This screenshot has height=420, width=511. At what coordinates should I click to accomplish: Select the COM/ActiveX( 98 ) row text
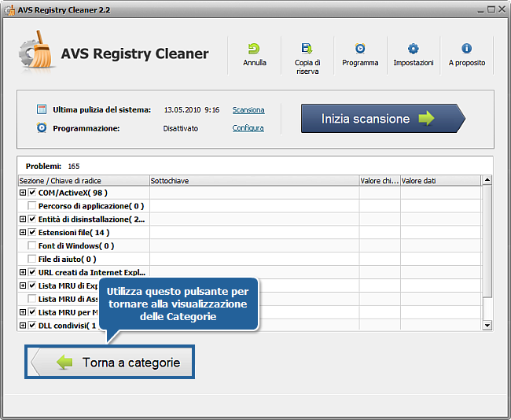tap(72, 193)
